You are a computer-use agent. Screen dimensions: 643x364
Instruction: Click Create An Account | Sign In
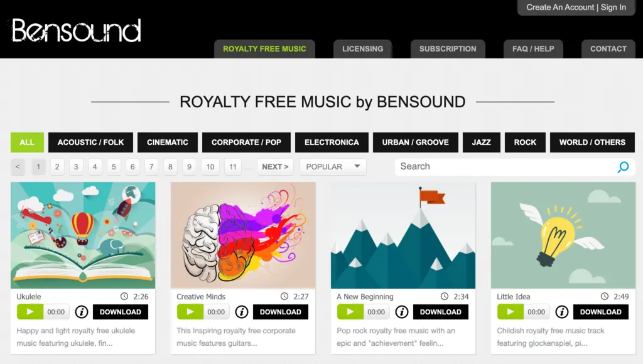tap(576, 8)
